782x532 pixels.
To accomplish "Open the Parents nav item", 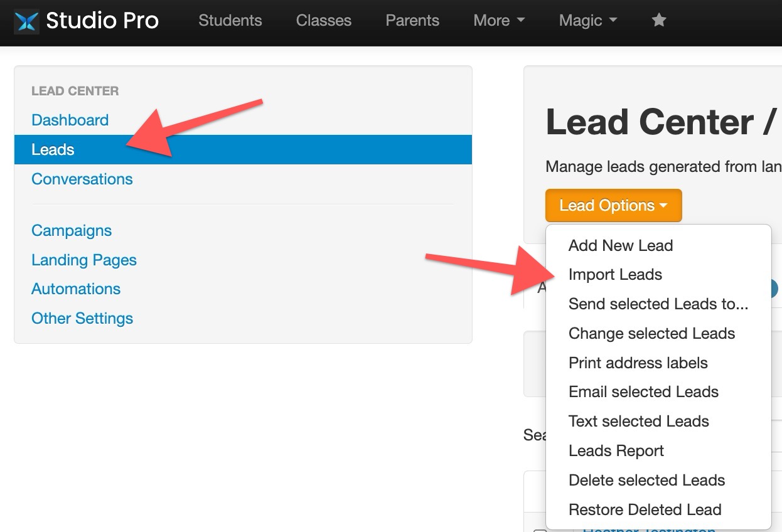I will click(x=412, y=21).
